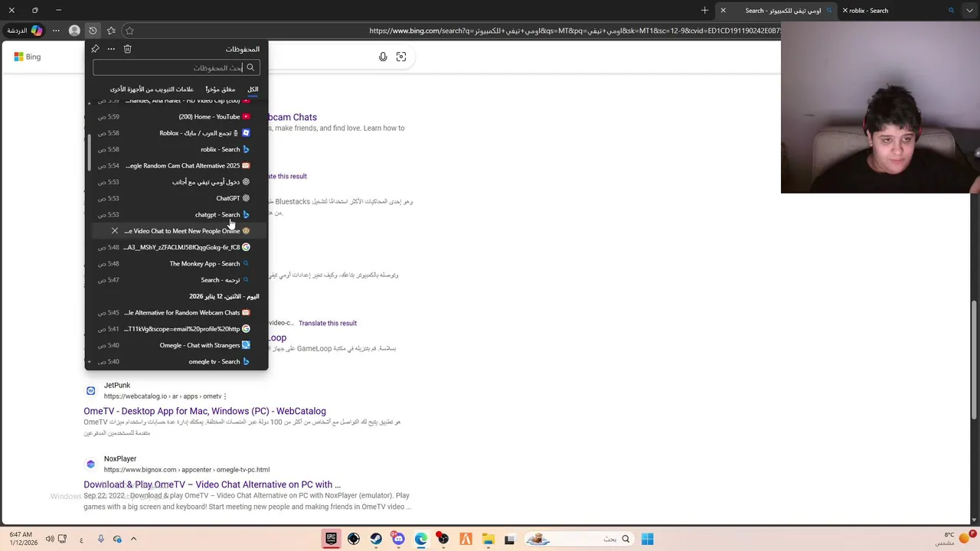Click the magnifier icon in history search
The image size is (980, 551).
250,68
